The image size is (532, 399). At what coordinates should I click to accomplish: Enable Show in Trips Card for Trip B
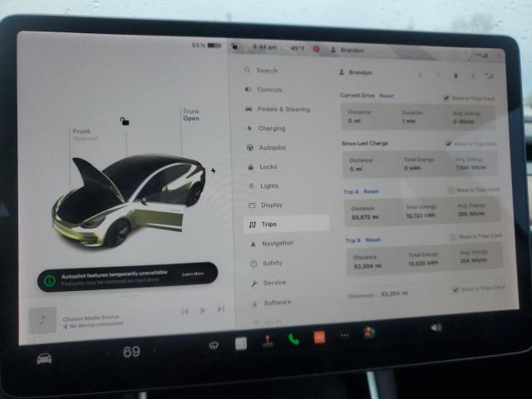(x=453, y=236)
